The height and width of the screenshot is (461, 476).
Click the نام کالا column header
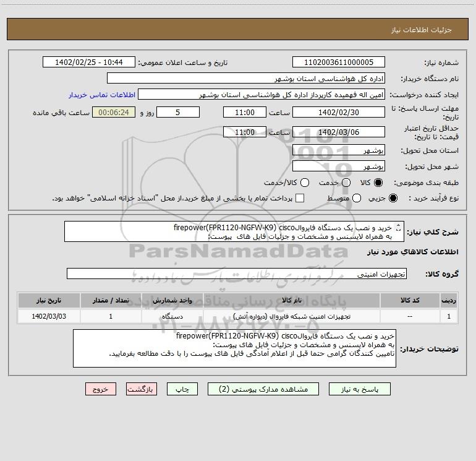292,301
